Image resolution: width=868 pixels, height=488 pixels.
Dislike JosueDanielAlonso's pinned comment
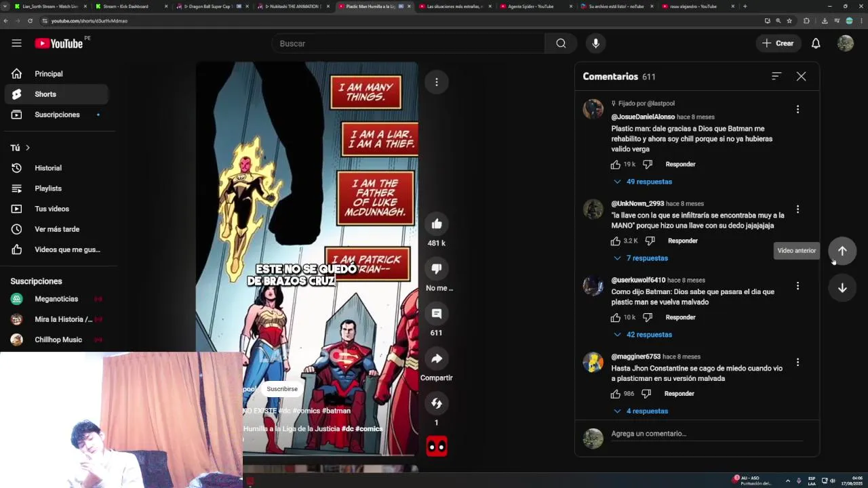(647, 165)
